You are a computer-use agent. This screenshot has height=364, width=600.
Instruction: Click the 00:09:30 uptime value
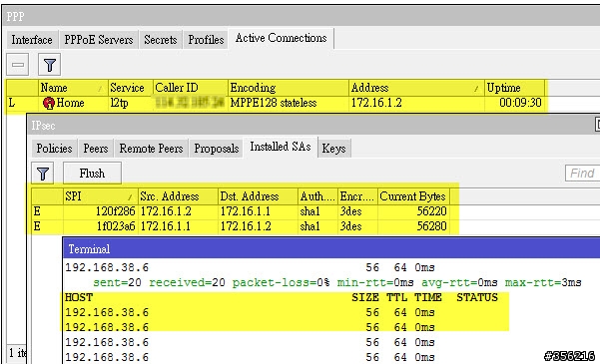pyautogui.click(x=520, y=103)
